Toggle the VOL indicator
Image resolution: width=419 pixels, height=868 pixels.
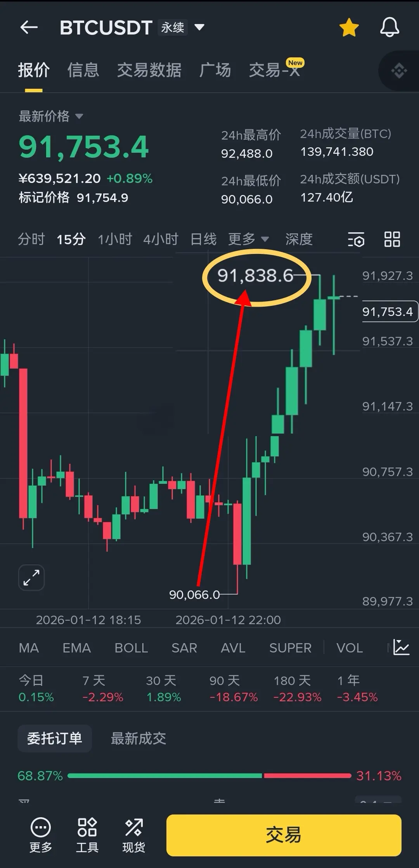350,648
